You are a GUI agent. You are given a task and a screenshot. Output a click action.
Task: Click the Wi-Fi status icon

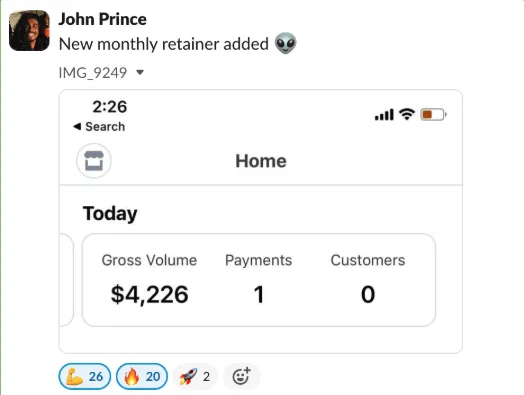point(407,114)
